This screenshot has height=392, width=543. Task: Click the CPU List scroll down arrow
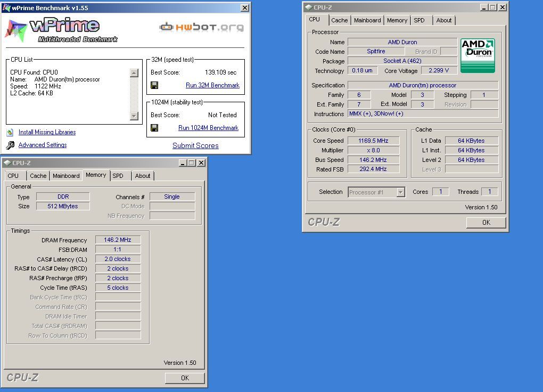(134, 116)
